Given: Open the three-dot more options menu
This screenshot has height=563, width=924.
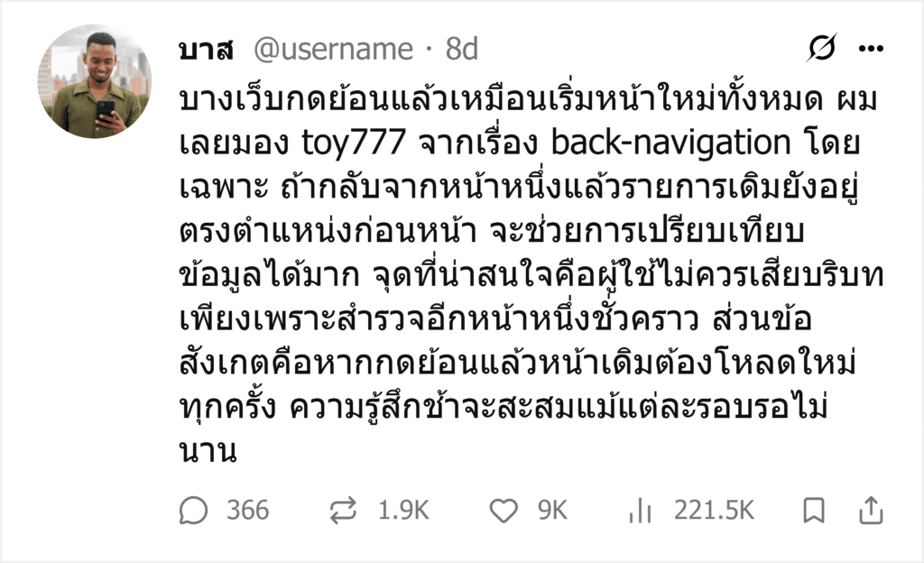Looking at the screenshot, I should [871, 49].
